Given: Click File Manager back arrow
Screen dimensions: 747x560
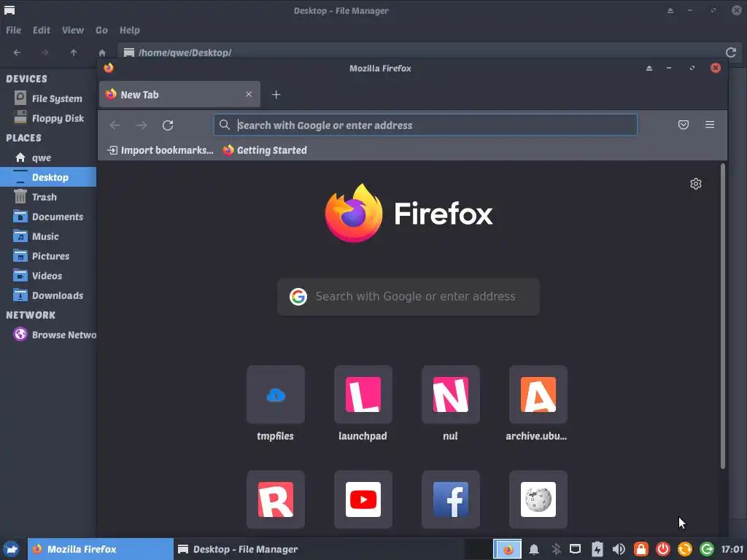Looking at the screenshot, I should click(18, 52).
